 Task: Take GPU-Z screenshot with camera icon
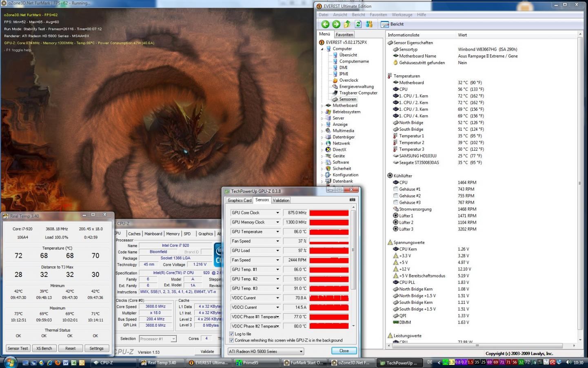(x=352, y=200)
